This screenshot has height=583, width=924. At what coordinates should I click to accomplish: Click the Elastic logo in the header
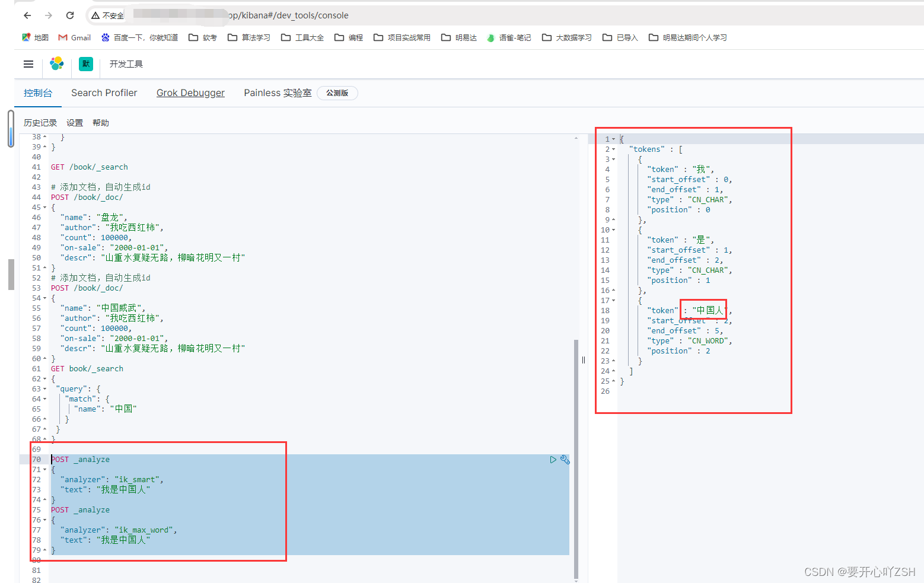57,63
